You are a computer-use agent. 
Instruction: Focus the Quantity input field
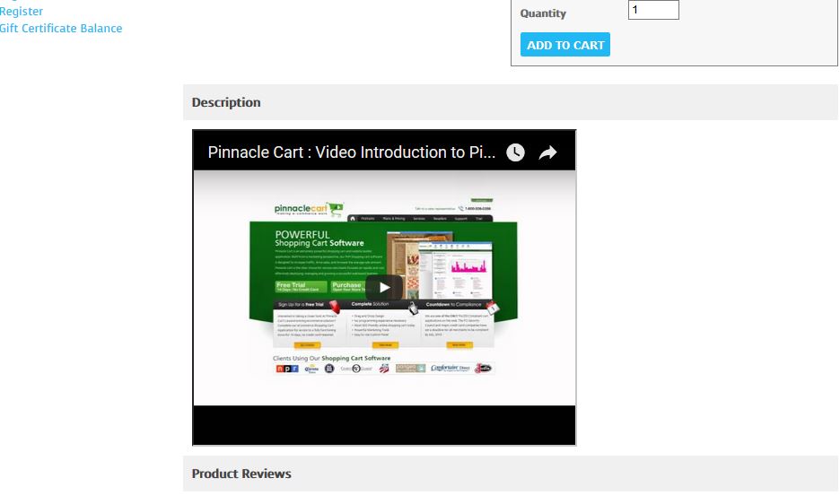point(653,10)
